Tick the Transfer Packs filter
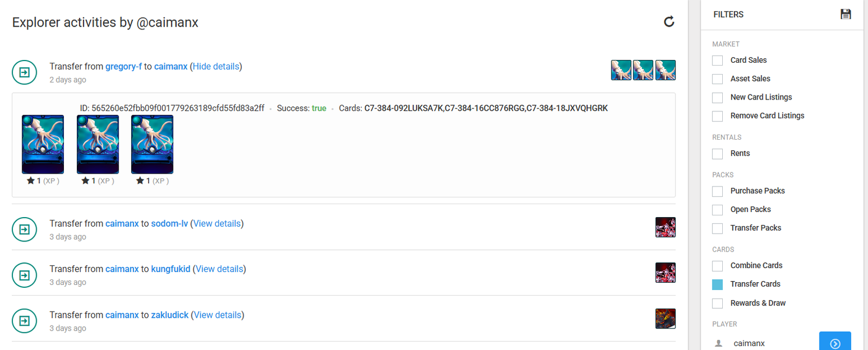The image size is (868, 350). tap(718, 228)
